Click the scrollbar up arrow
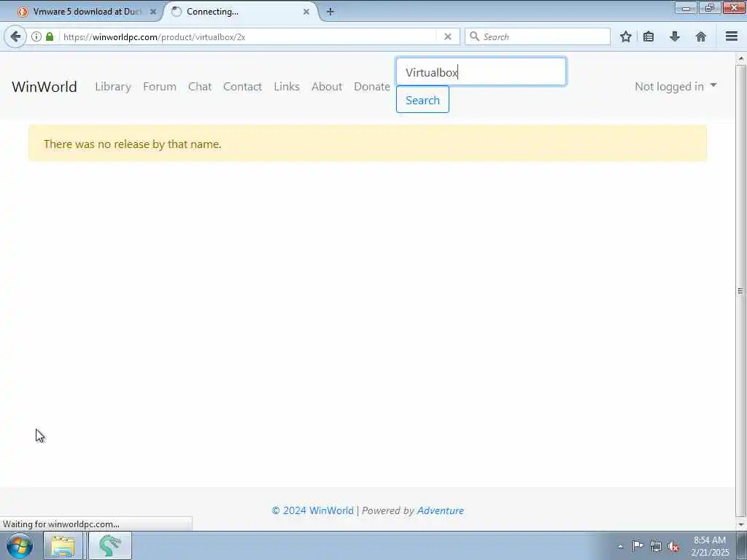Image resolution: width=747 pixels, height=560 pixels. point(741,58)
